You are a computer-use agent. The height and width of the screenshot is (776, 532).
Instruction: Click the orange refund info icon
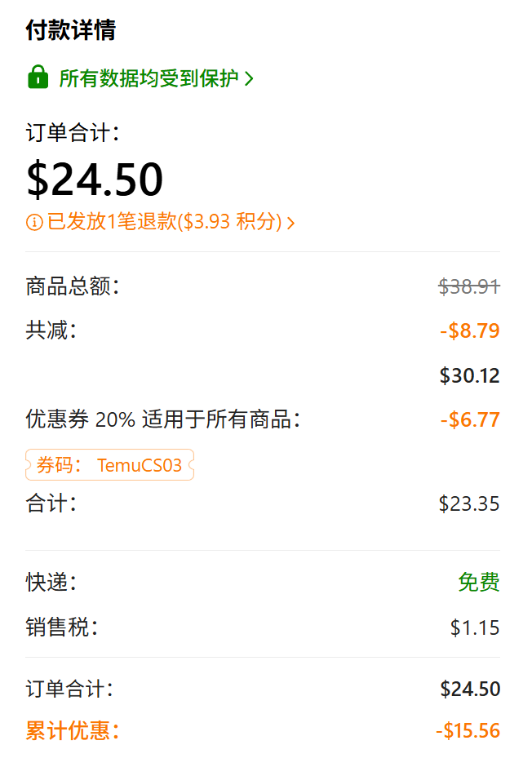(34, 222)
